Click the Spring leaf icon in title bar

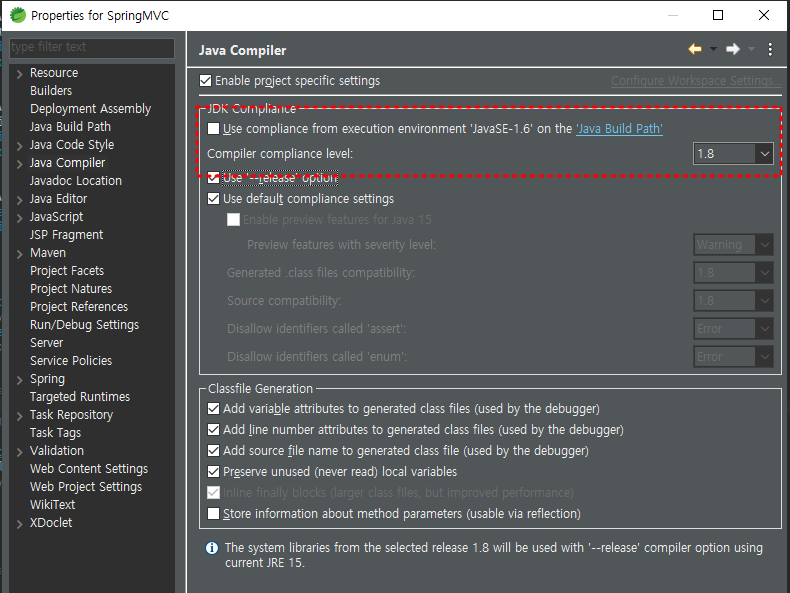(x=18, y=15)
